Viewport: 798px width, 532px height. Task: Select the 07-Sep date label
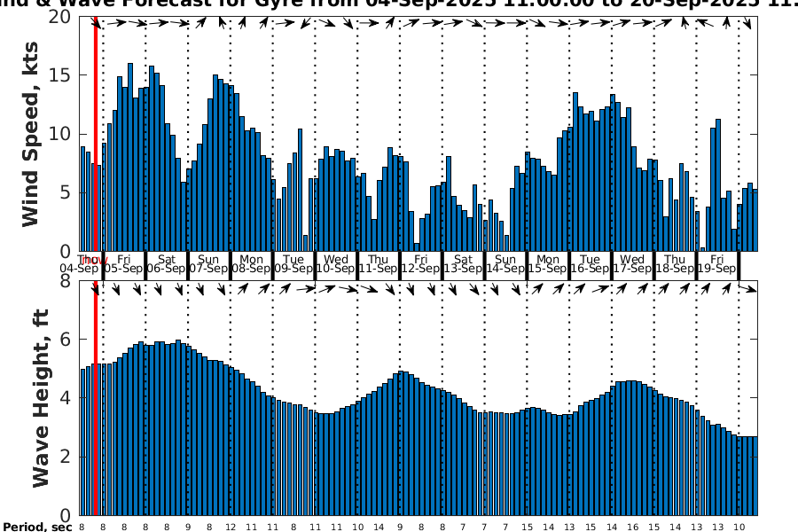[208, 269]
